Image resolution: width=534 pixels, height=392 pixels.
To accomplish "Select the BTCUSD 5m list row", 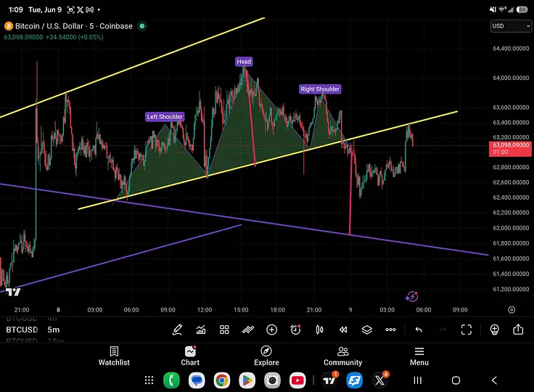I will tap(33, 330).
